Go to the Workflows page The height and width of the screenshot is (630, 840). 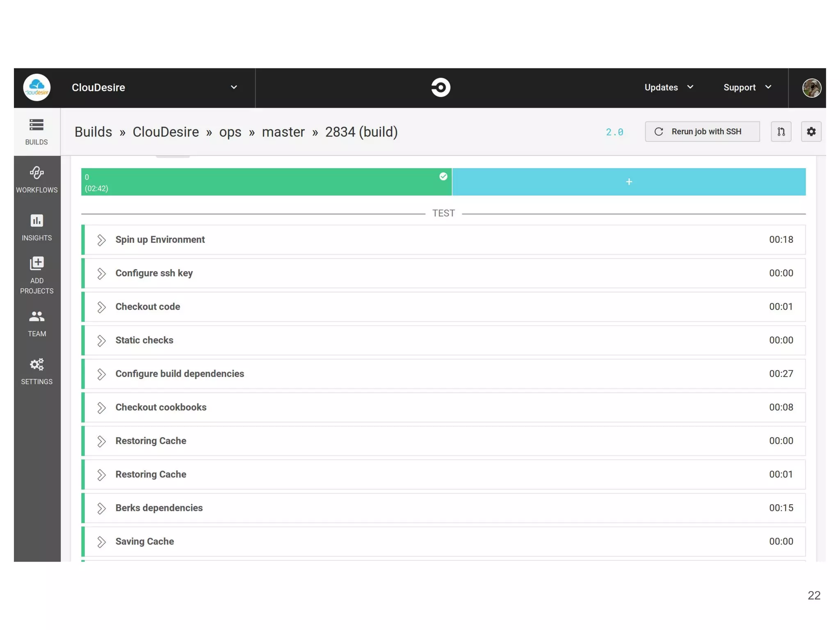click(x=37, y=179)
